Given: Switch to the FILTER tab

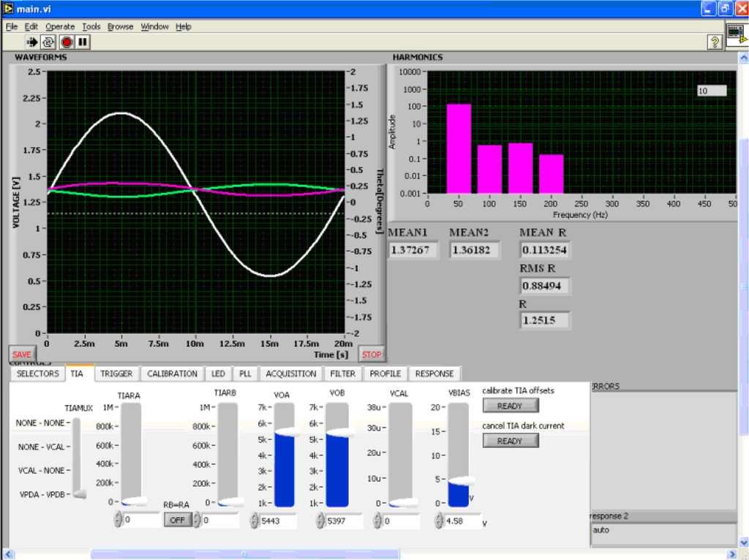Looking at the screenshot, I should tap(342, 374).
